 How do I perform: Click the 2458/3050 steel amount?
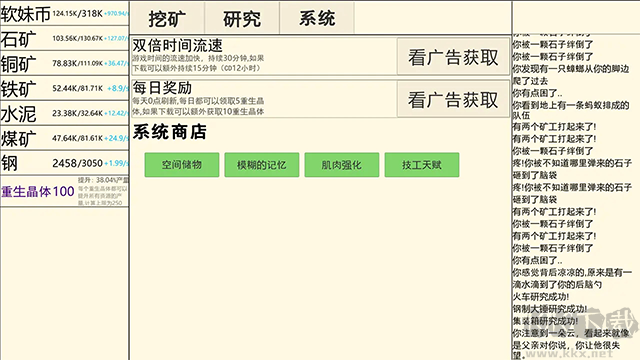tap(77, 163)
